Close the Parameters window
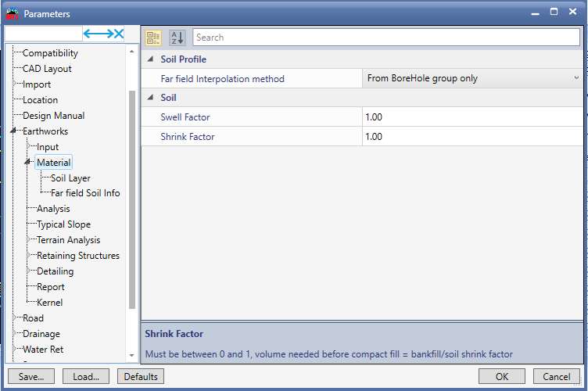588x391 pixels. point(572,12)
